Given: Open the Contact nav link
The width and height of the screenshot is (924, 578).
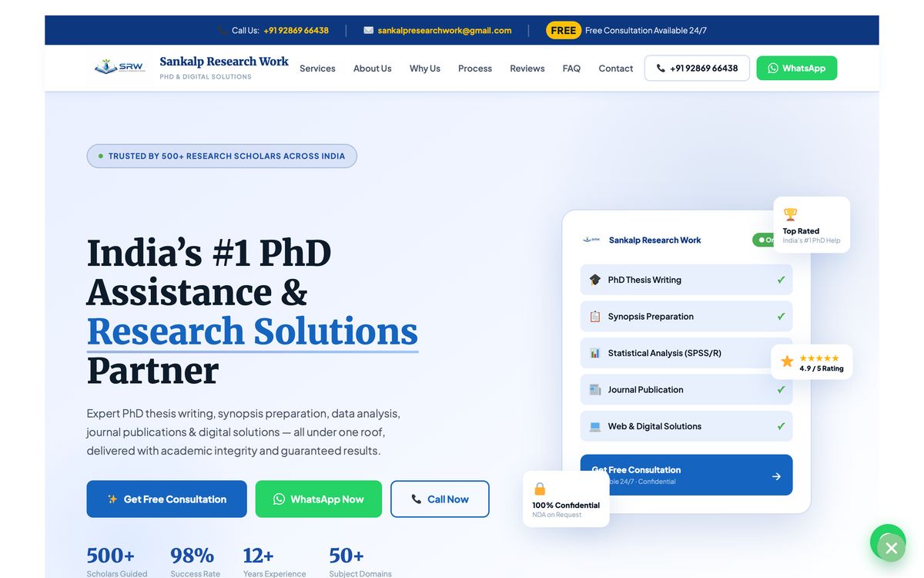Looking at the screenshot, I should (616, 69).
